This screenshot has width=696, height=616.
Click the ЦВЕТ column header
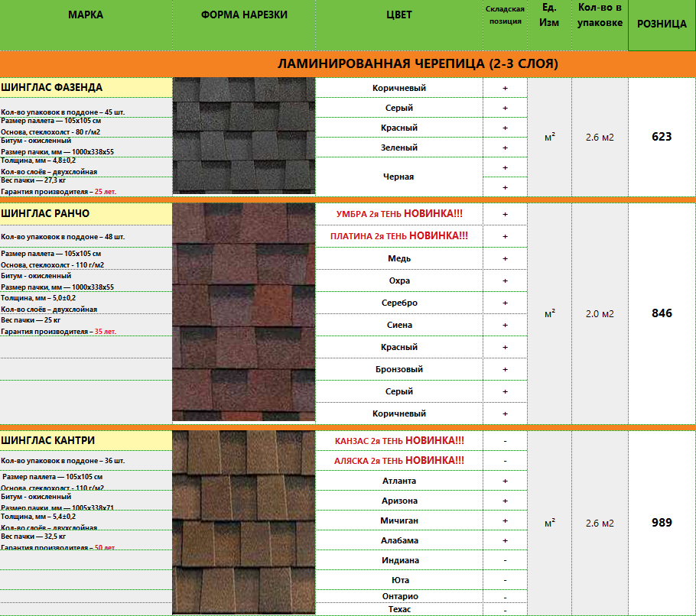click(398, 15)
